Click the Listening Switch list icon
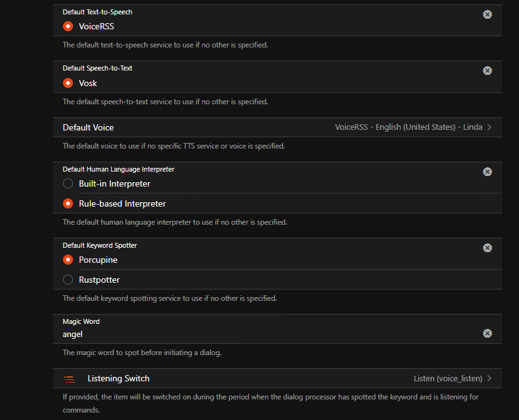This screenshot has width=519, height=420. pos(69,379)
